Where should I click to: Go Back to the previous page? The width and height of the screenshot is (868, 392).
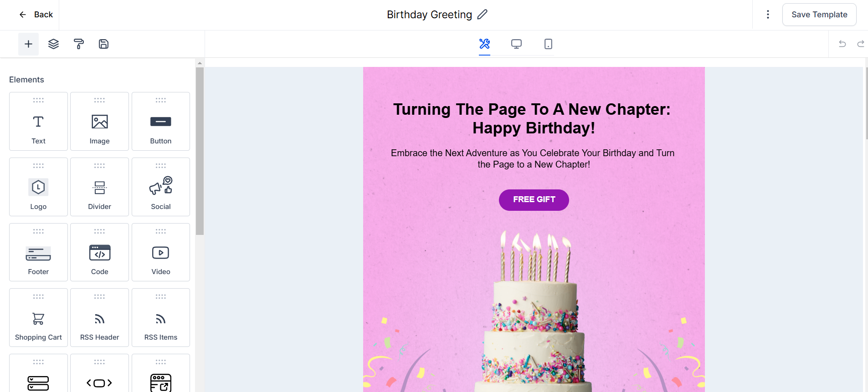[x=36, y=15]
